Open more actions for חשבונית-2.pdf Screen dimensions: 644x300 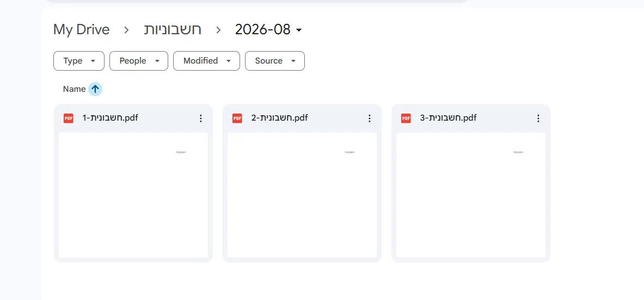(x=370, y=118)
